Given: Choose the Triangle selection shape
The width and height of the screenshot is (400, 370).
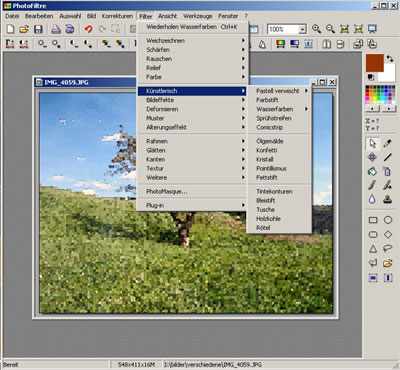Looking at the screenshot, I should tap(373, 249).
